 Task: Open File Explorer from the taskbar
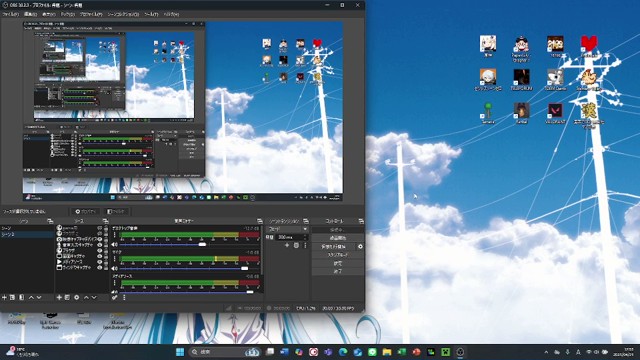pyautogui.click(x=387, y=352)
